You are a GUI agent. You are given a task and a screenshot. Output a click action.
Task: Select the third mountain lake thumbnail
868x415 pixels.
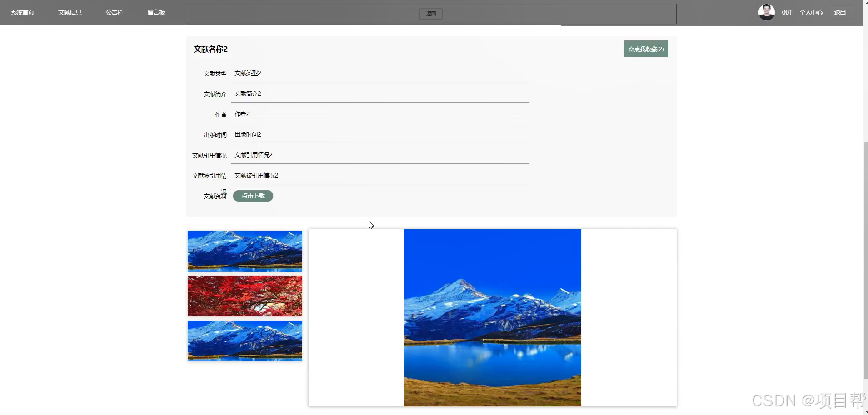click(245, 341)
